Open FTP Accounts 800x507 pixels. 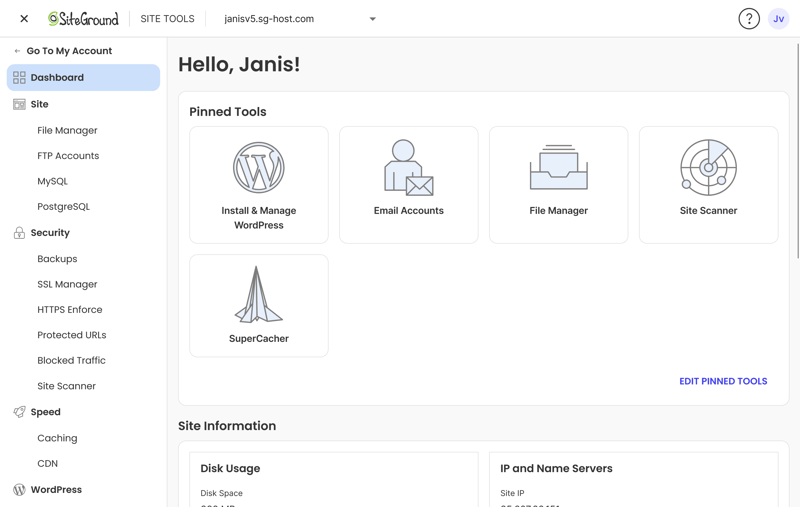(x=68, y=156)
